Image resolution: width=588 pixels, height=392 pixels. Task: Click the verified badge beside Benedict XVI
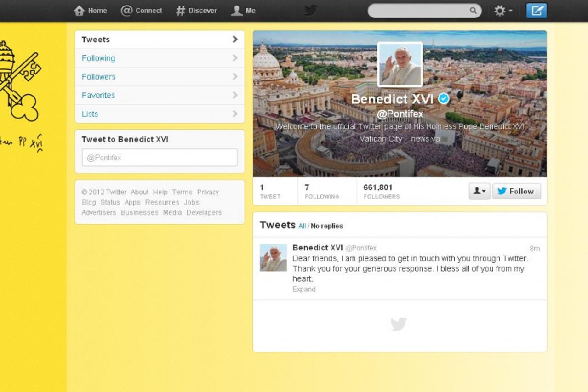pos(444,98)
